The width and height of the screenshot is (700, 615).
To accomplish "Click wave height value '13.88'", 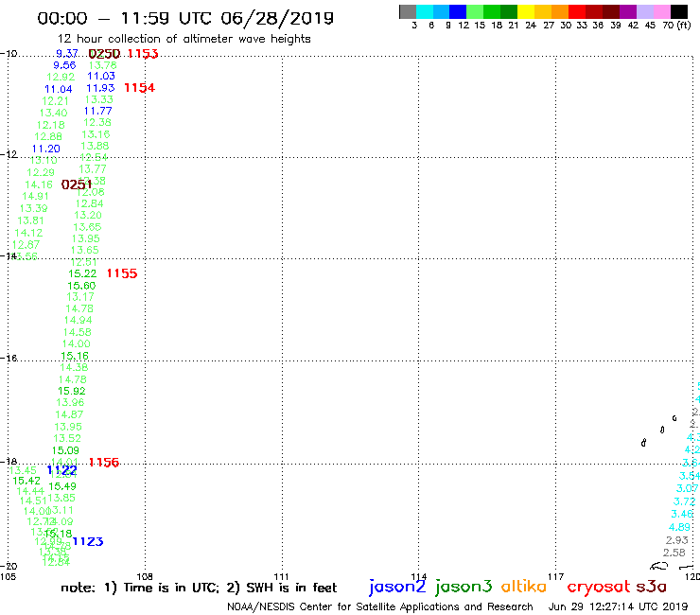I will tap(95, 146).
